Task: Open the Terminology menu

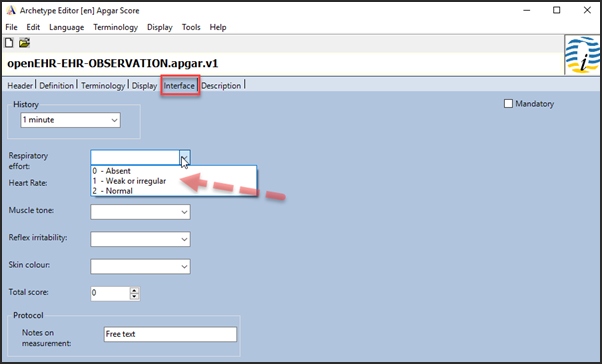Action: point(116,27)
